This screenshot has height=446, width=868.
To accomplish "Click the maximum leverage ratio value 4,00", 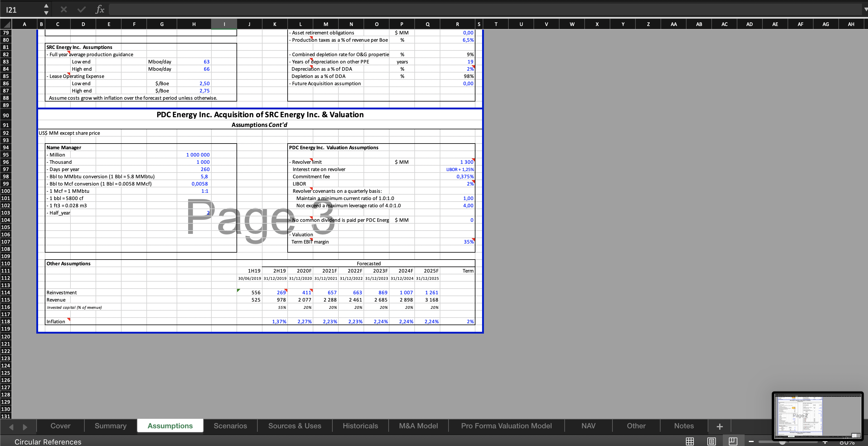I will tap(458, 205).
